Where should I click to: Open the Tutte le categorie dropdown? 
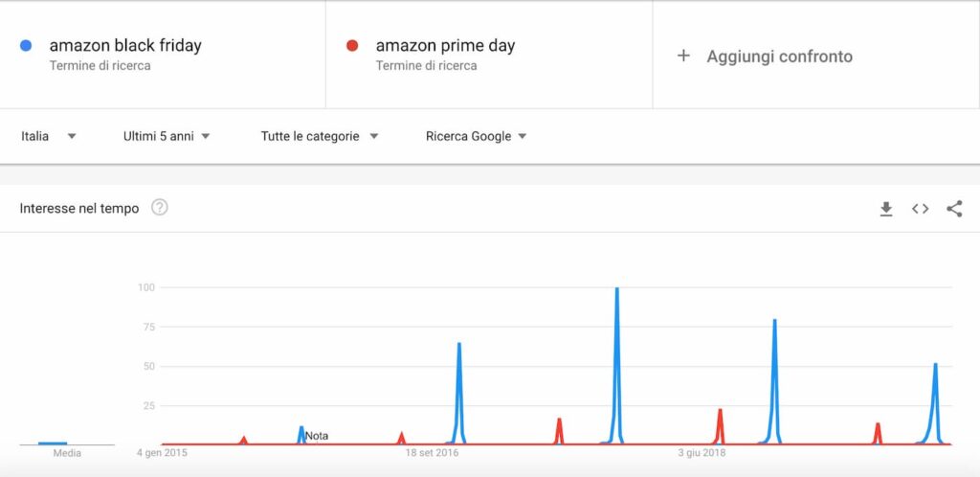[320, 136]
